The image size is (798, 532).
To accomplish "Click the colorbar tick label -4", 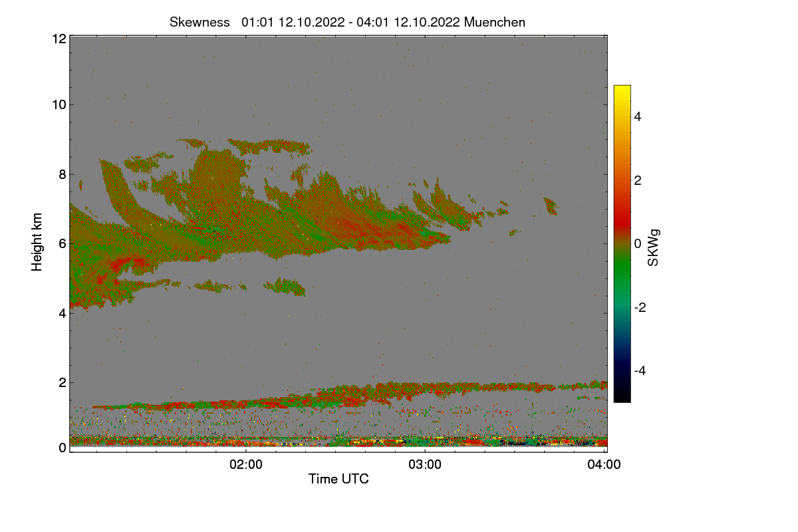I will click(639, 370).
